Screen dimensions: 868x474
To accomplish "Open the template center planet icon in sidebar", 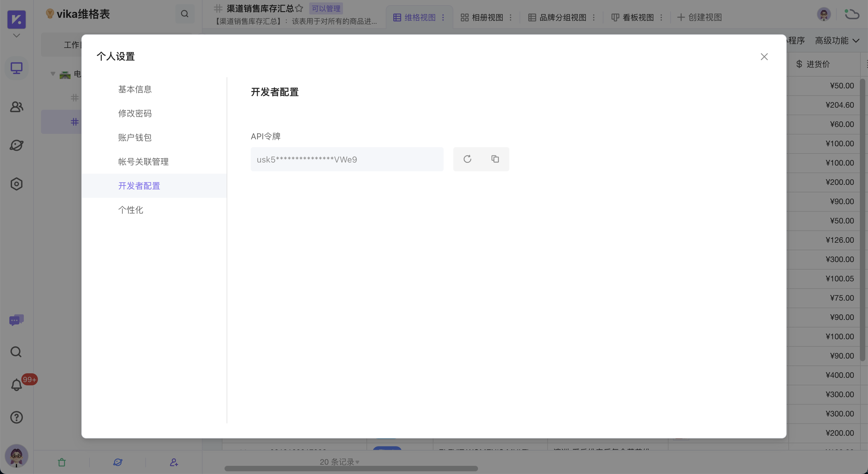I will 16,145.
